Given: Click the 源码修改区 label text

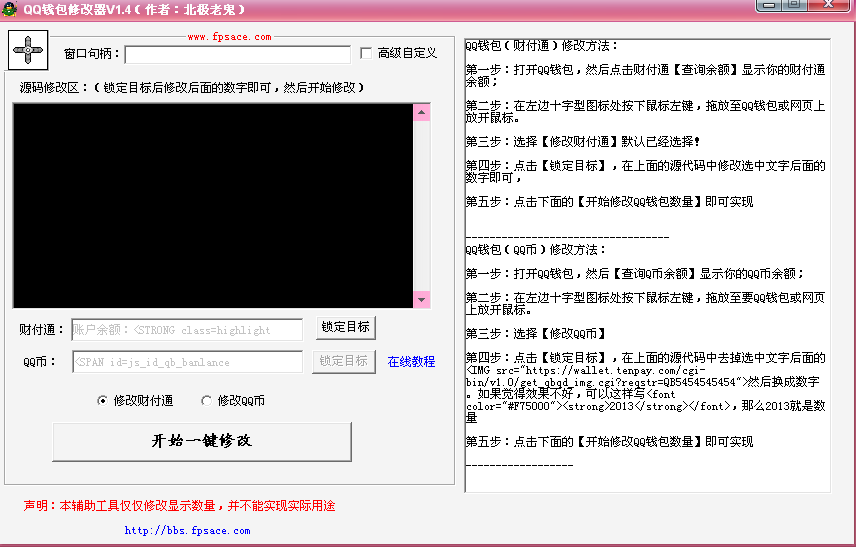Looking at the screenshot, I should pos(192,87).
